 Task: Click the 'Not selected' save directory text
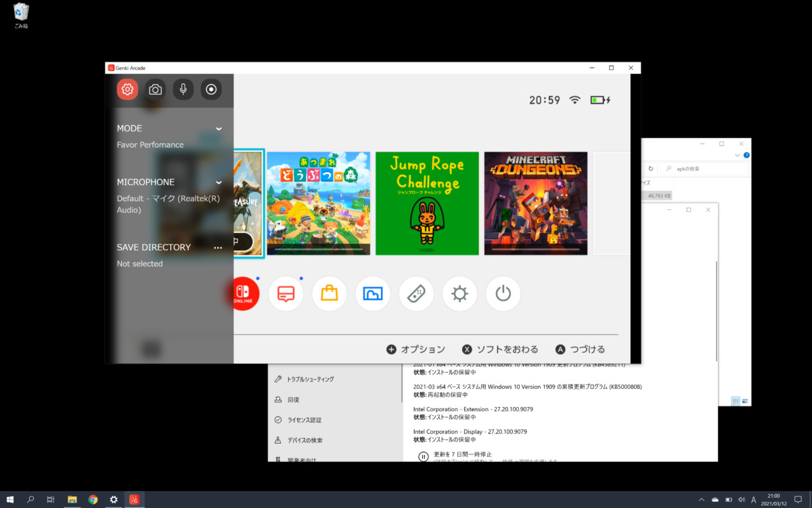pyautogui.click(x=140, y=264)
